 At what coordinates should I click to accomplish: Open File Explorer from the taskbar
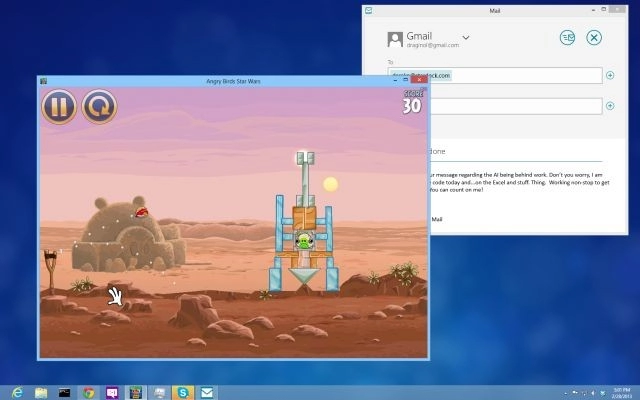41,393
